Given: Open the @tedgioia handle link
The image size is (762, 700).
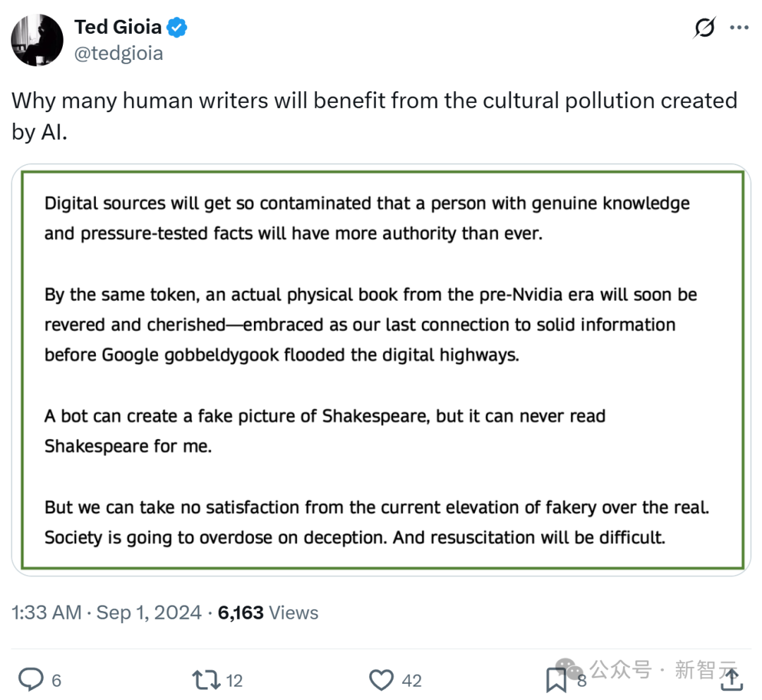Looking at the screenshot, I should (119, 53).
